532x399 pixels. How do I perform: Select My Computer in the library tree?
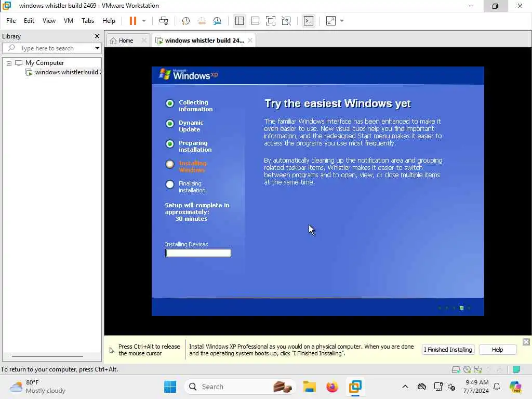[x=45, y=63]
